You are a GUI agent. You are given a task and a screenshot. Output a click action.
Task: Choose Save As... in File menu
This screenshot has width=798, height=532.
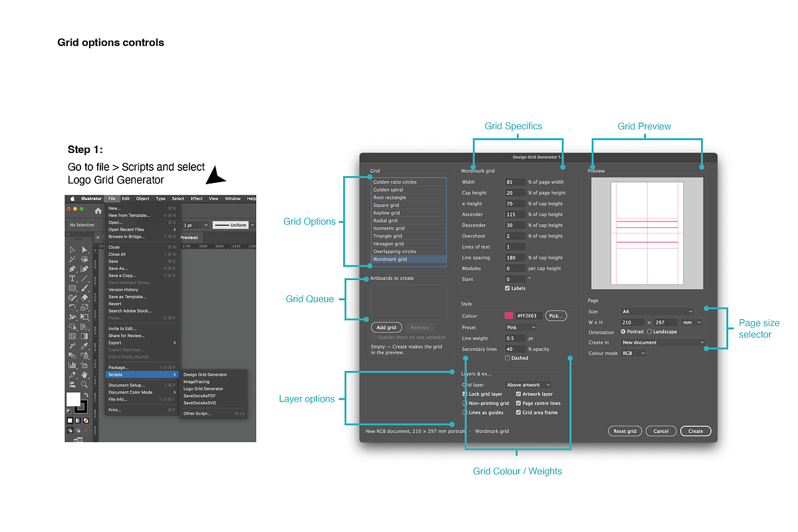142,268
